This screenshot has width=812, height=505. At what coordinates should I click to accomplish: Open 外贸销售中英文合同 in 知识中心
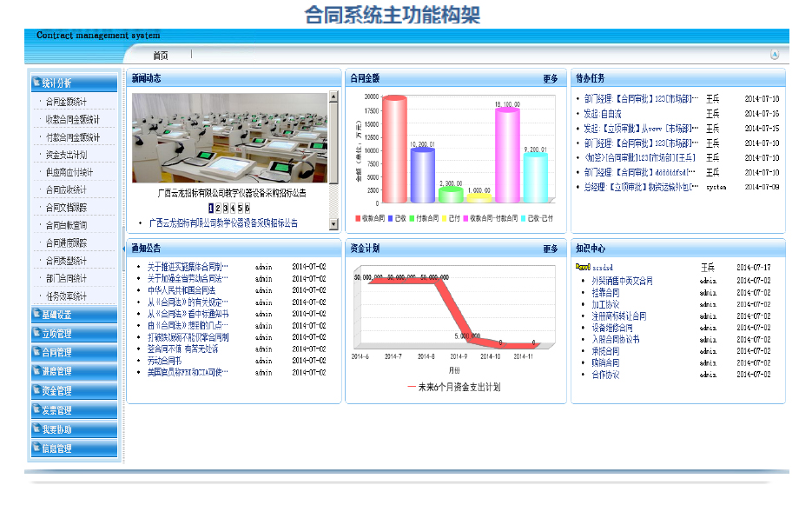click(622, 281)
